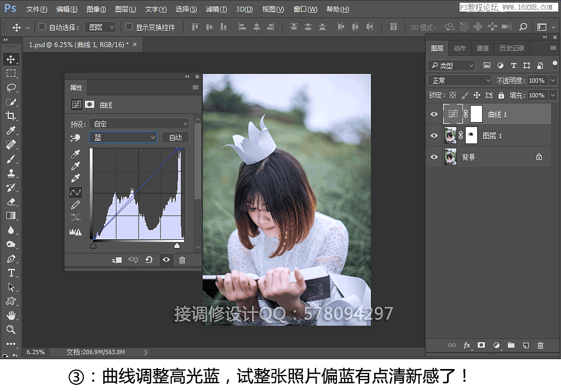Open the 图层 auto-select target dropdown

click(x=100, y=27)
